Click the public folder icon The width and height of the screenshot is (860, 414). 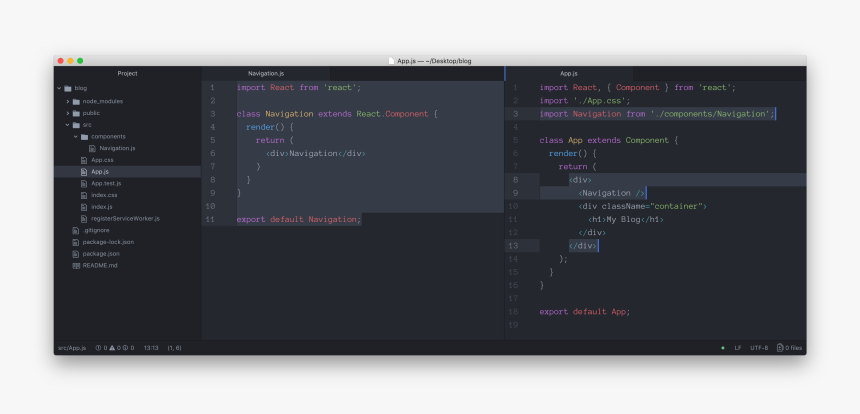[x=76, y=114]
